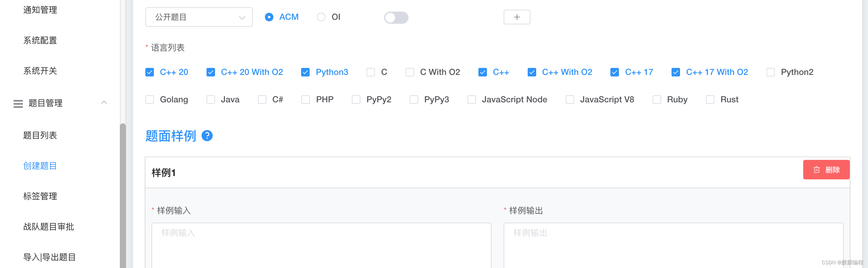Collapse the 题目管理 menu chevron
The width and height of the screenshot is (868, 268).
pyautogui.click(x=104, y=102)
